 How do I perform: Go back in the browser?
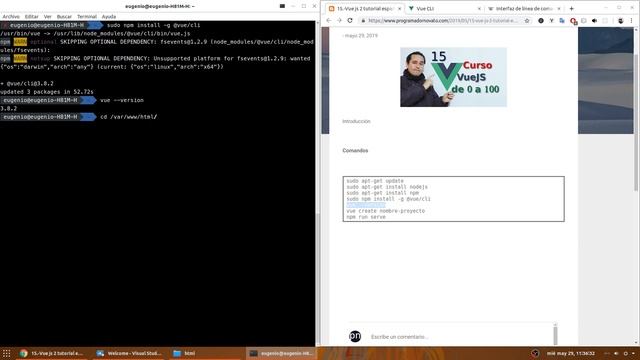pos(329,20)
